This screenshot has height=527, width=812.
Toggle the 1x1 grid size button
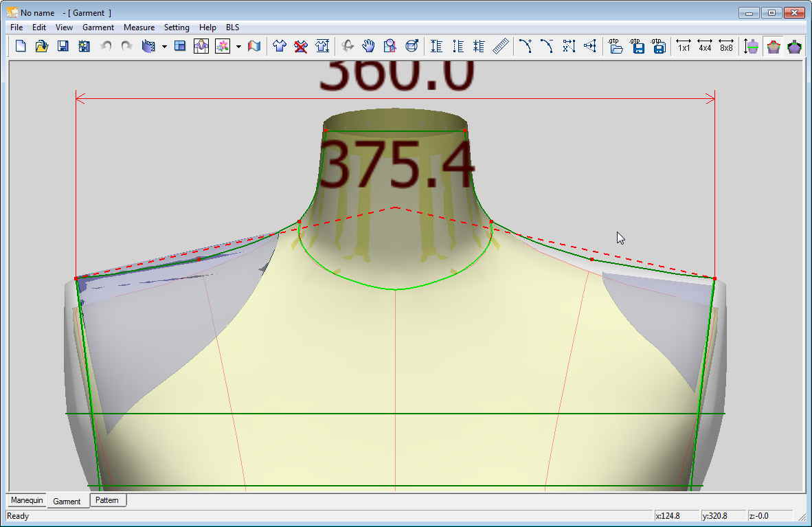(x=684, y=46)
